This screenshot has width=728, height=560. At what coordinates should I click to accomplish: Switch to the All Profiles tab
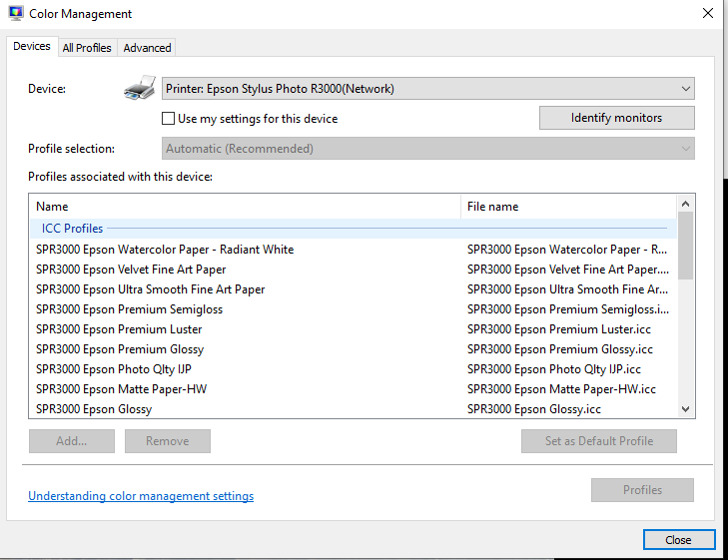(87, 48)
